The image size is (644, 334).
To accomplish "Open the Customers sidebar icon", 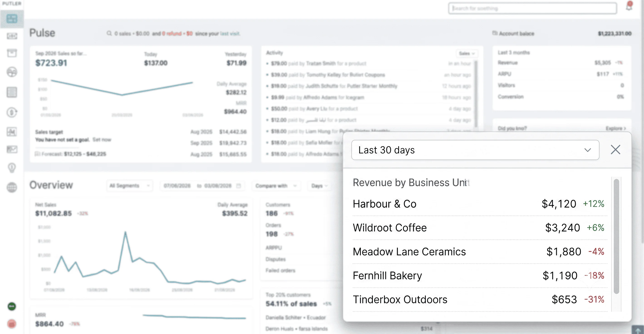I will coord(12,72).
